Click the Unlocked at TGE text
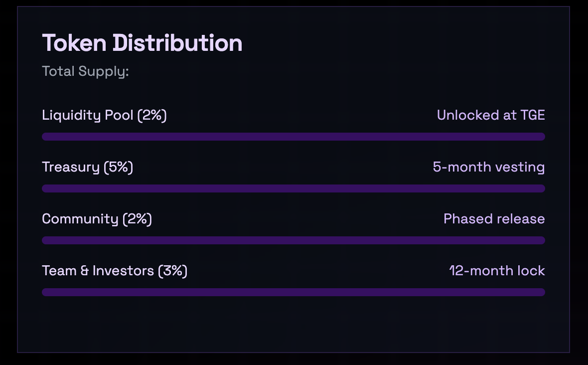The height and width of the screenshot is (365, 588). (x=490, y=115)
